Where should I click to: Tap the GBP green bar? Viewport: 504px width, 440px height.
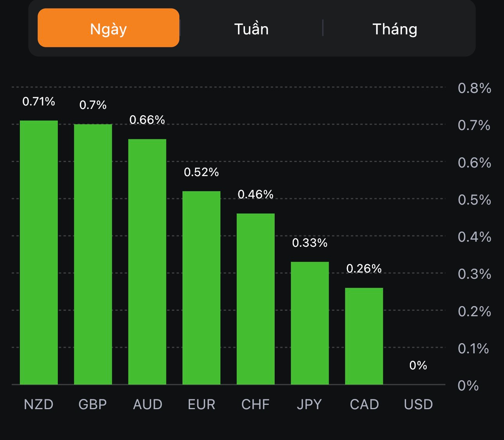93,254
